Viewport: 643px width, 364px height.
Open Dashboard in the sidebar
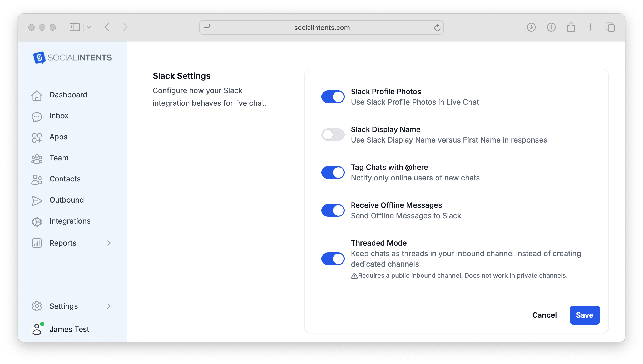tap(68, 95)
